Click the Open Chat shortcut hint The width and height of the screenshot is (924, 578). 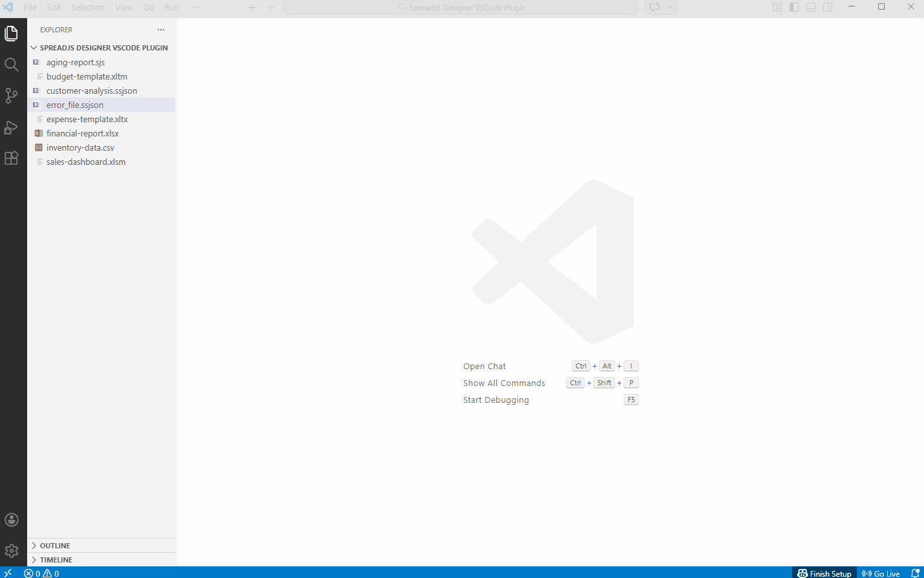tap(551, 366)
